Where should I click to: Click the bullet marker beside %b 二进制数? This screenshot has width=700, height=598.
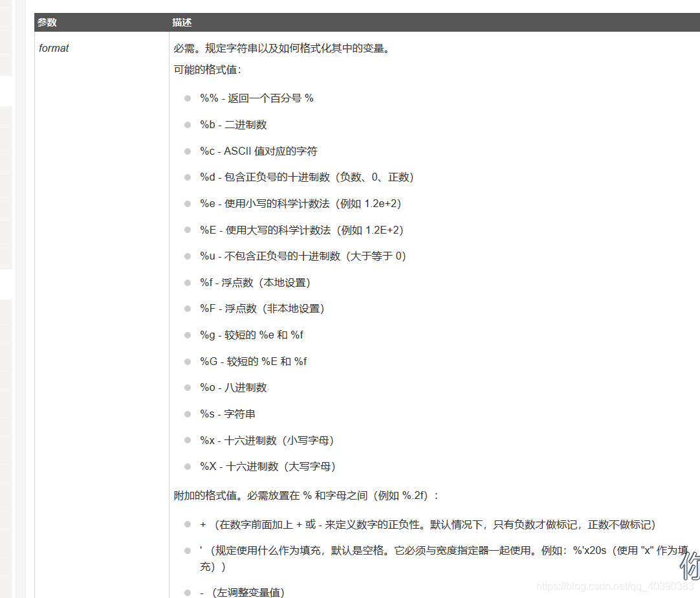point(187,124)
